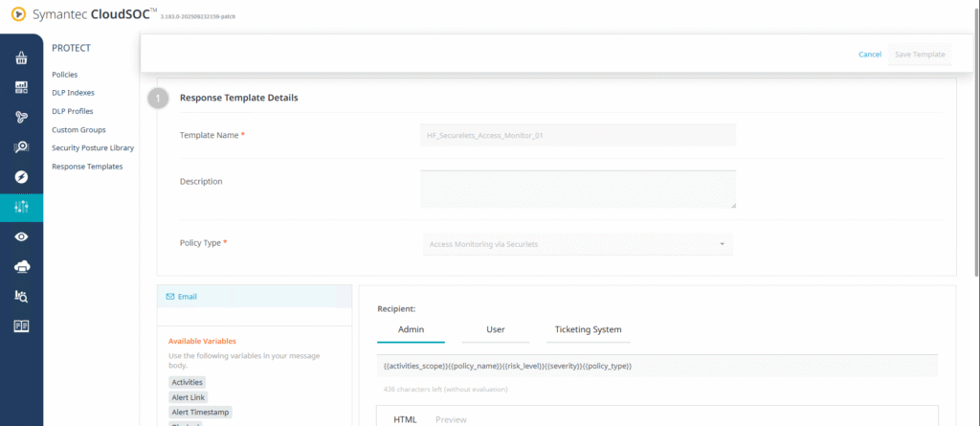Screen dimensions: 980x426
Task: Click the Securlets cloud sidebar icon
Action: 21,266
